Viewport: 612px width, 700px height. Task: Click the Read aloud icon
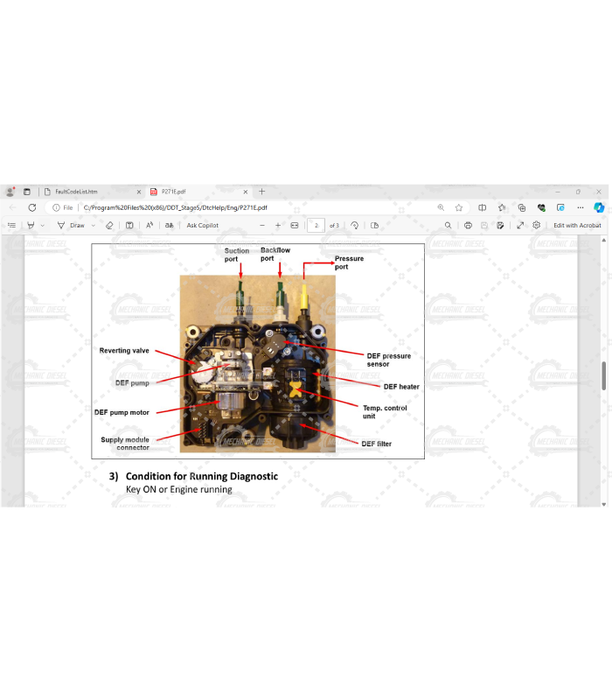150,225
